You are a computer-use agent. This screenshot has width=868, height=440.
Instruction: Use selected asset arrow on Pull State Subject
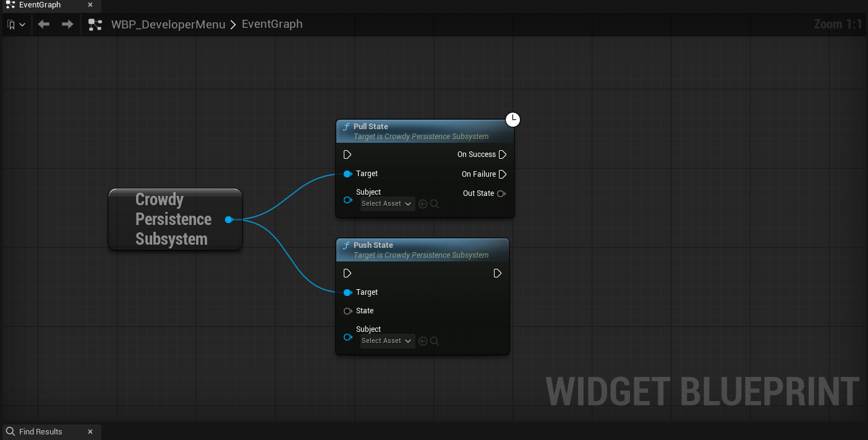(x=423, y=204)
